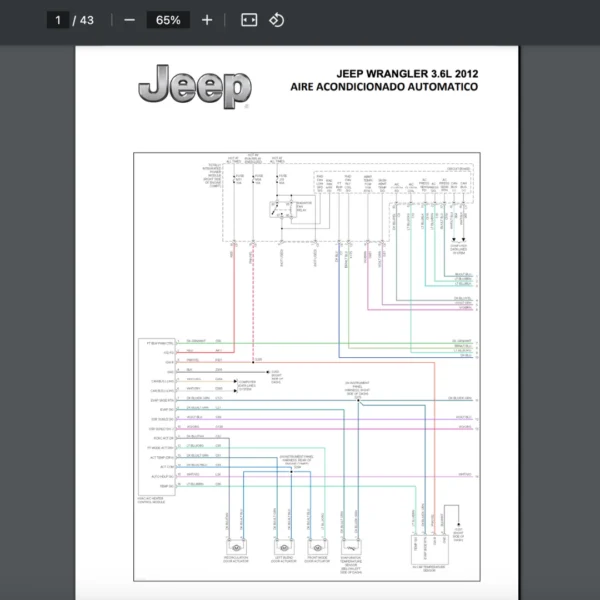Click the zoom in plus button

click(207, 20)
